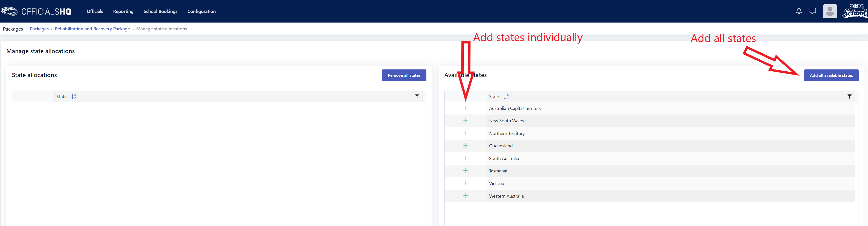Click Add all available states button
The height and width of the screenshot is (226, 868).
tap(831, 75)
